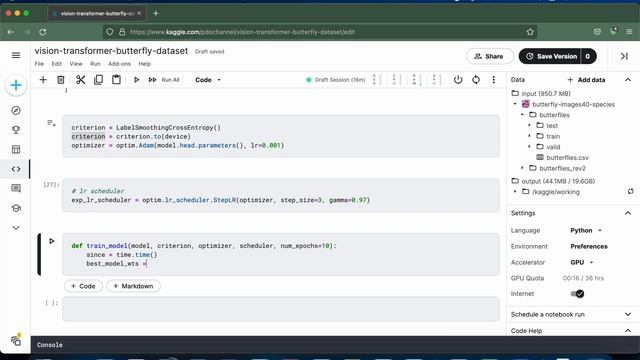The width and height of the screenshot is (640, 360).
Task: Open the Add-ons menu
Action: point(119,64)
